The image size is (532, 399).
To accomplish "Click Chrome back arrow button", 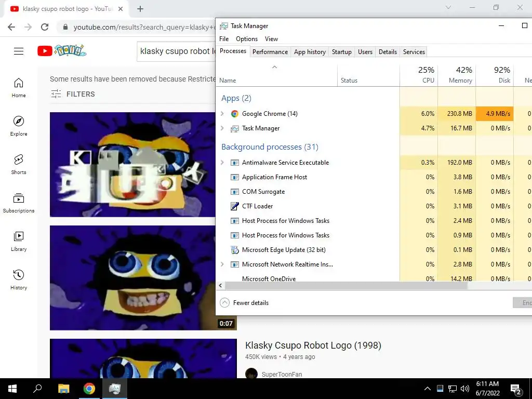I will tap(11, 27).
